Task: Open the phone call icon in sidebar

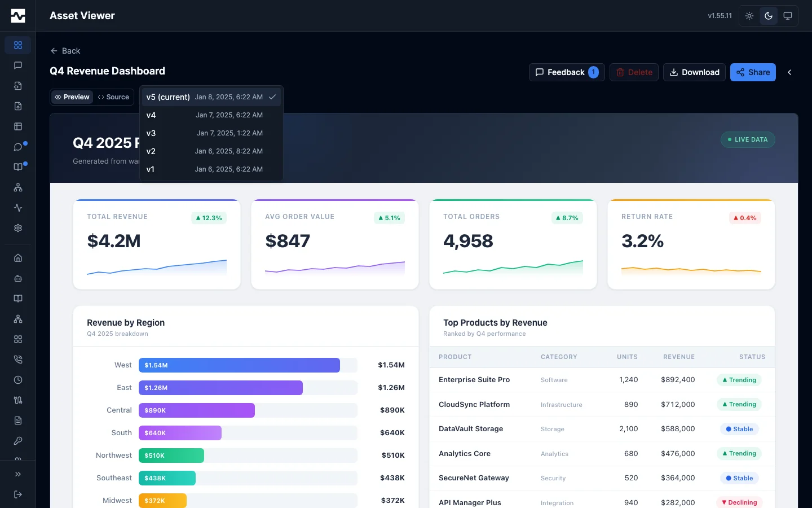Action: pyautogui.click(x=18, y=360)
